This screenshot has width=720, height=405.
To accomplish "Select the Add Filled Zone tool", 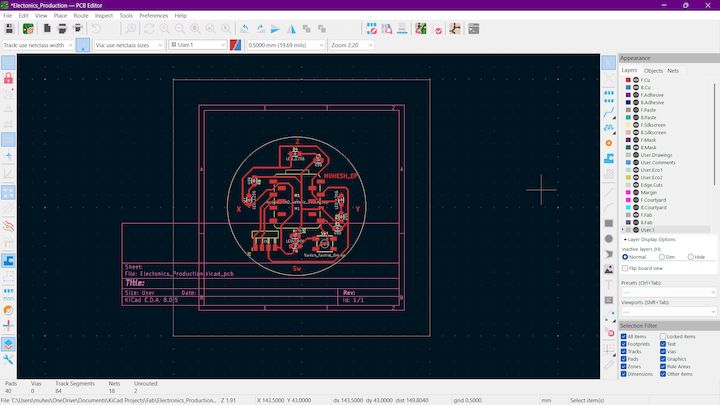I will (609, 159).
